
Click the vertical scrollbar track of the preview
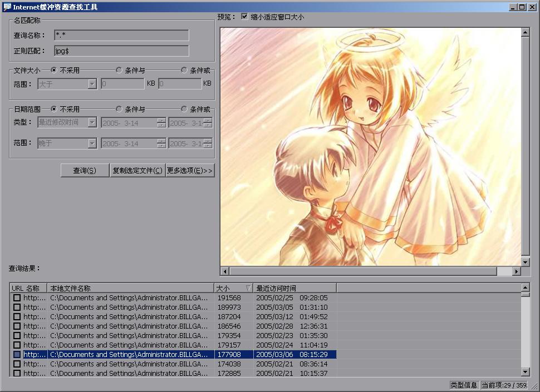[525, 147]
